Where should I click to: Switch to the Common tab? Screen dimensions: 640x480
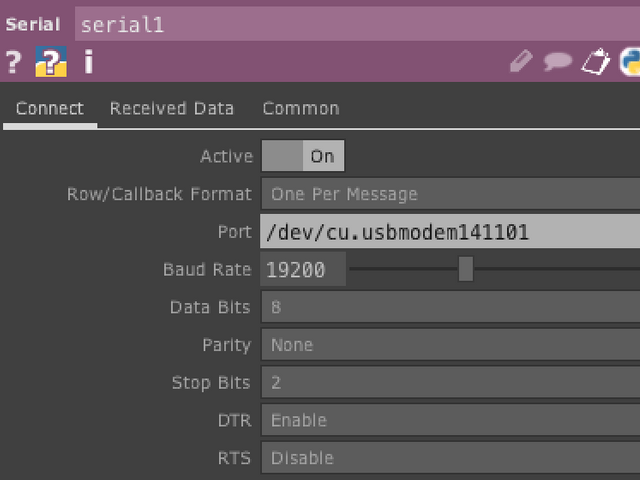pos(301,109)
